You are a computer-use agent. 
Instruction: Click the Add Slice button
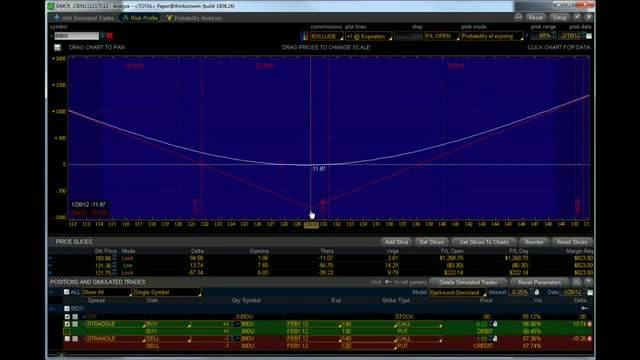pyautogui.click(x=396, y=242)
